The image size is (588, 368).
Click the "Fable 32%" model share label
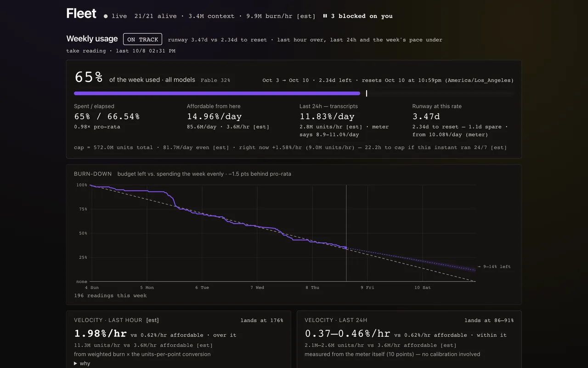[215, 80]
